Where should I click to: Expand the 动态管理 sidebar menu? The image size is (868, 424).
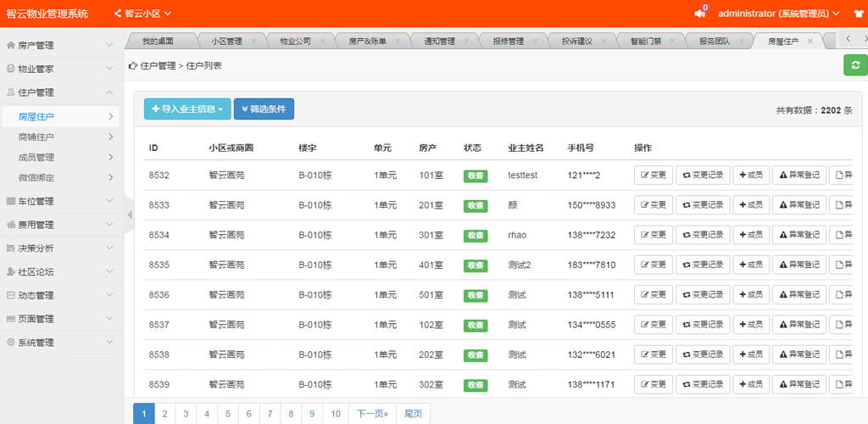[59, 296]
